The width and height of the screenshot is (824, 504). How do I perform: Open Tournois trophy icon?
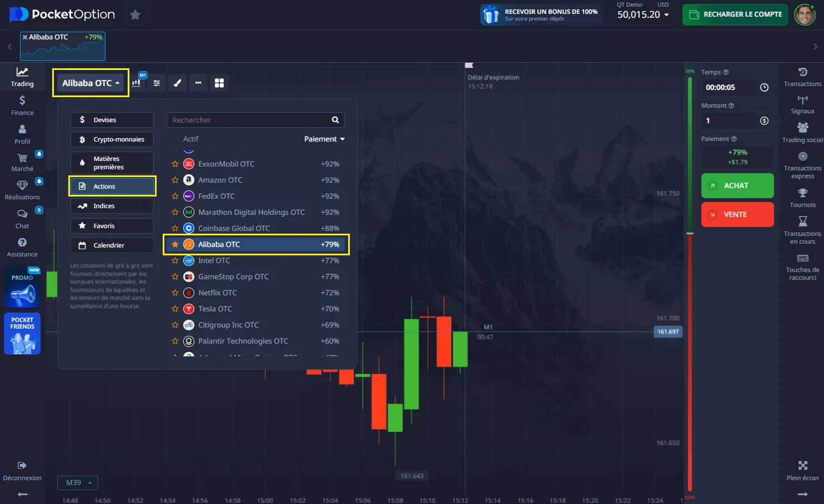[x=802, y=198]
